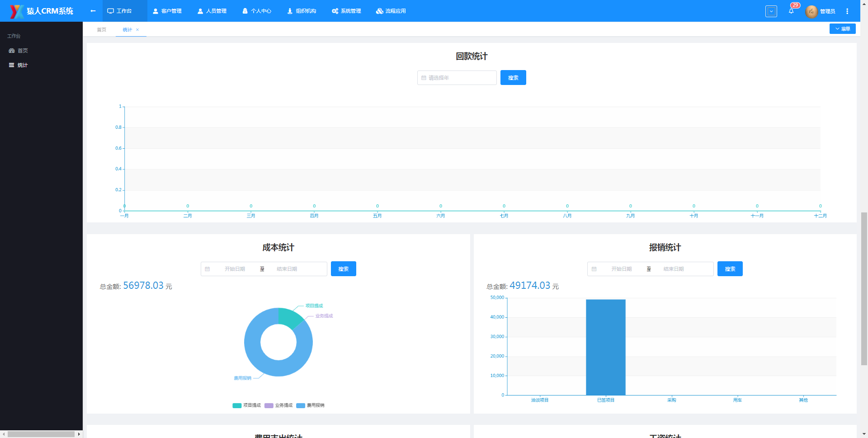
Task: Expand the blue 菜单 dropdown button
Action: coord(843,28)
